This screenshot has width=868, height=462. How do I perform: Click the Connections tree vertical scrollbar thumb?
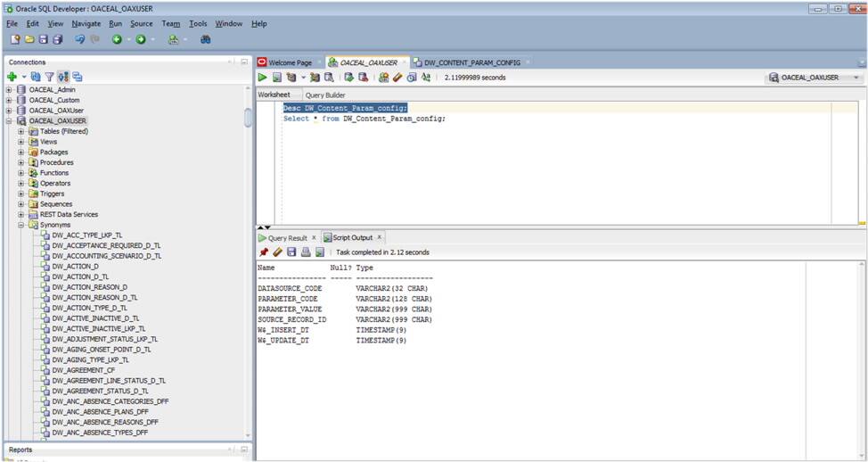248,117
